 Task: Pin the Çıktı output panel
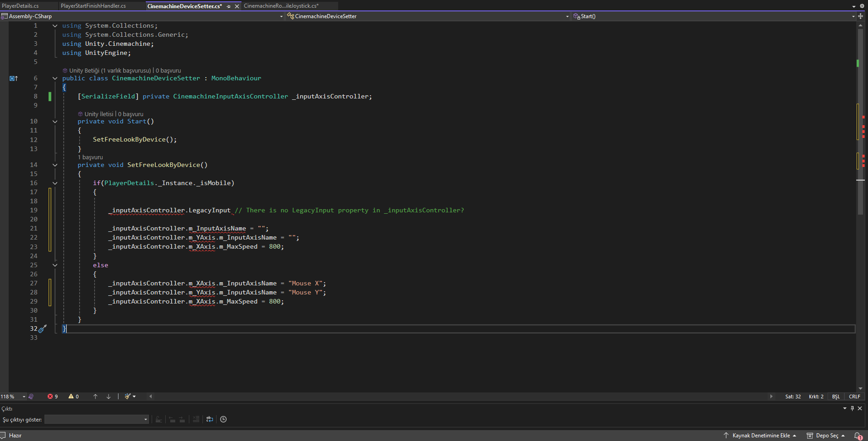click(x=852, y=409)
